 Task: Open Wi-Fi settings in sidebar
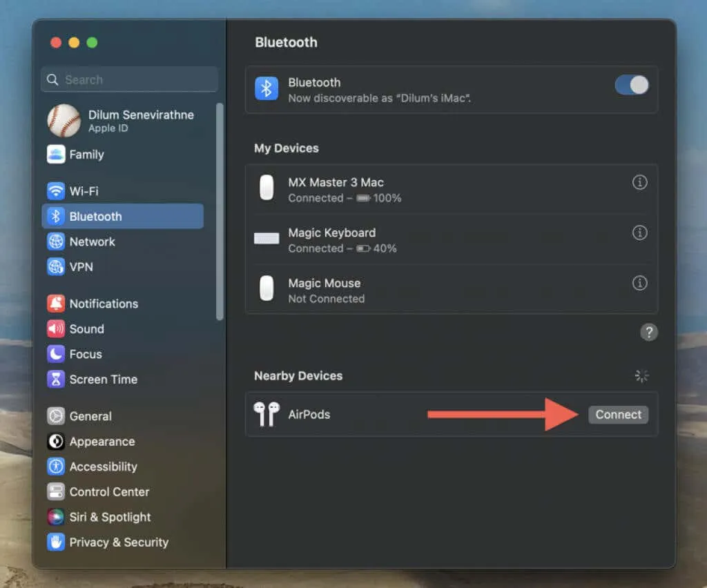point(83,191)
